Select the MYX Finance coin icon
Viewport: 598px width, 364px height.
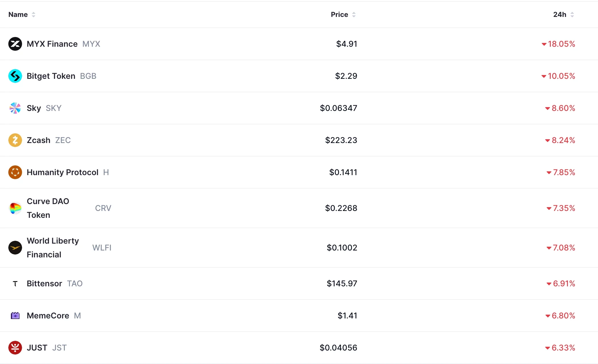tap(15, 44)
